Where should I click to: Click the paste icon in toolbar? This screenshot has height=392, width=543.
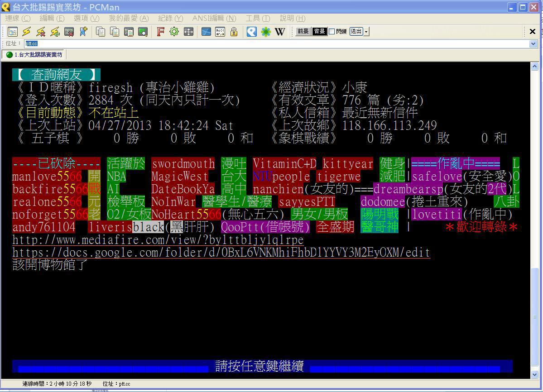point(114,32)
